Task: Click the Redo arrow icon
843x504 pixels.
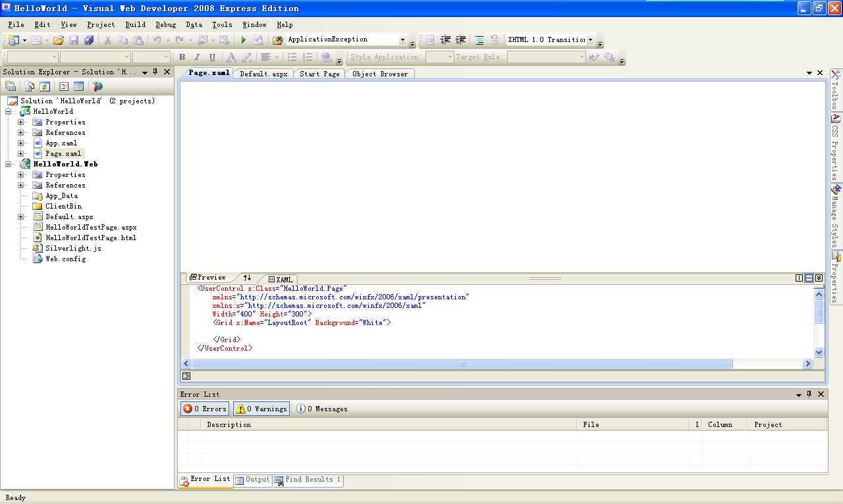Action: click(x=179, y=40)
